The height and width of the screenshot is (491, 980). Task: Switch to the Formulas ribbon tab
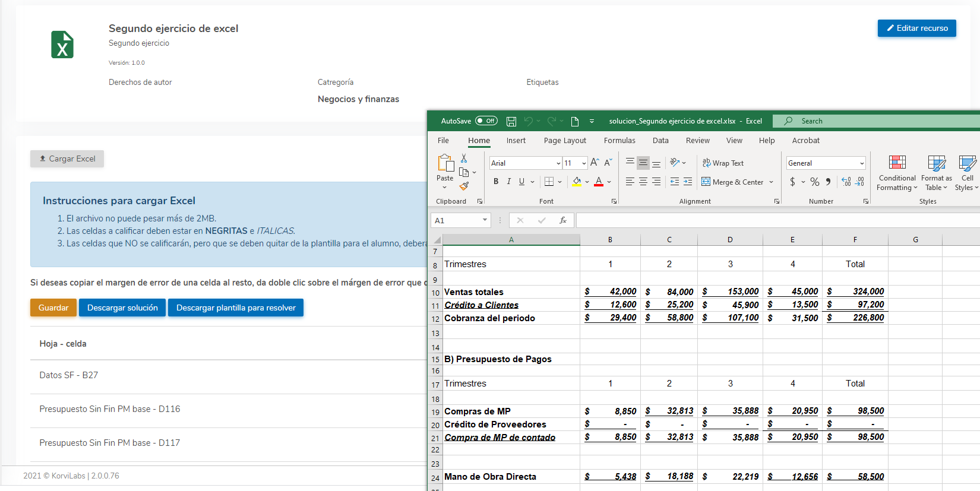[619, 141]
